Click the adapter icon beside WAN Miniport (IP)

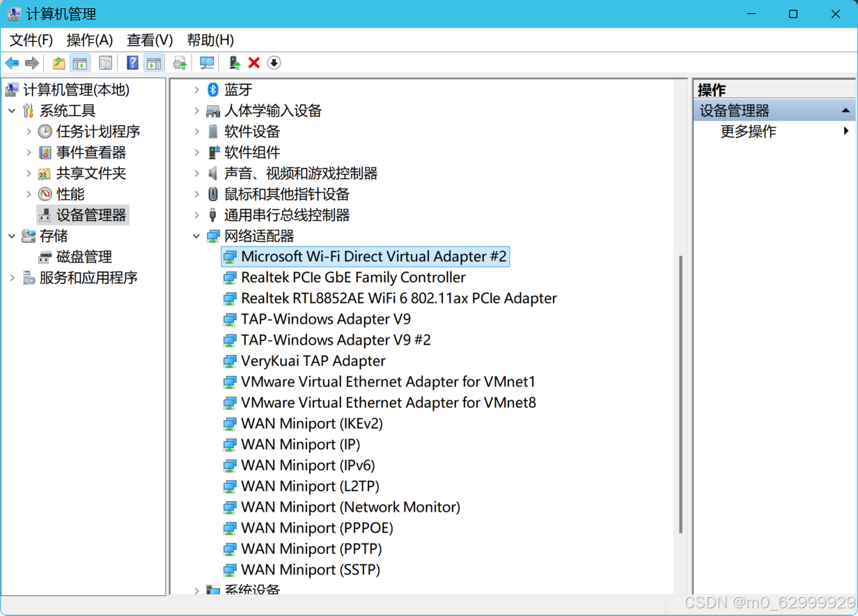tap(229, 445)
